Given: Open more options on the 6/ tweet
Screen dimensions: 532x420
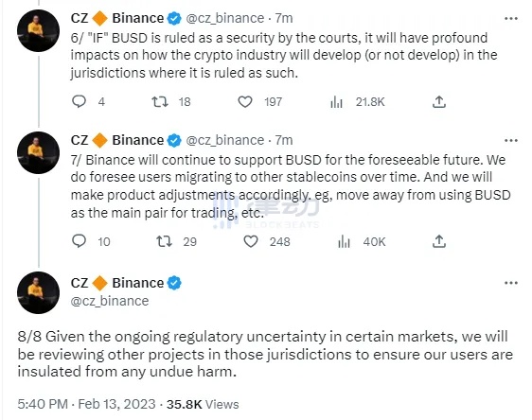Looking at the screenshot, I should click(x=511, y=18).
